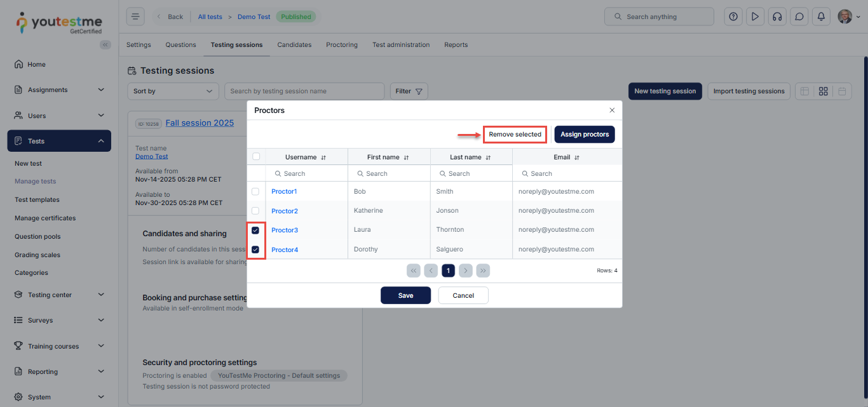The width and height of the screenshot is (868, 407).
Task: Open the Candidates tab
Action: pyautogui.click(x=294, y=45)
